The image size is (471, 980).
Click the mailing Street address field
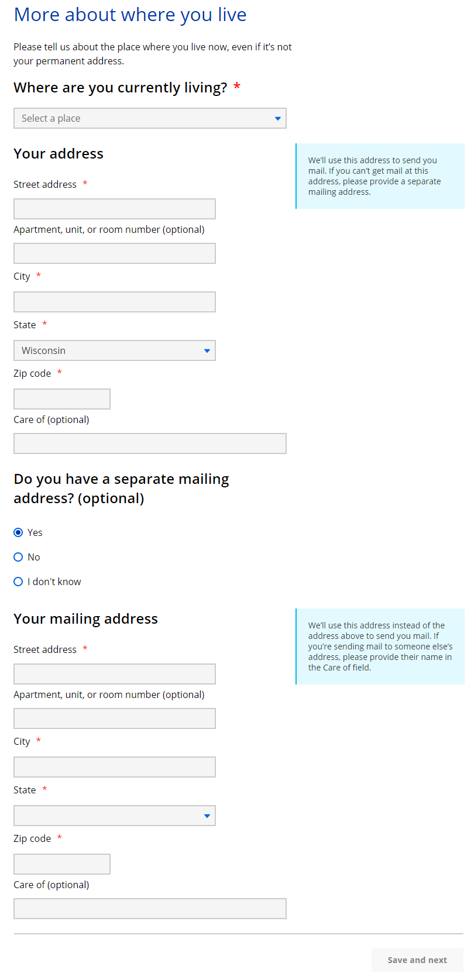coord(115,674)
